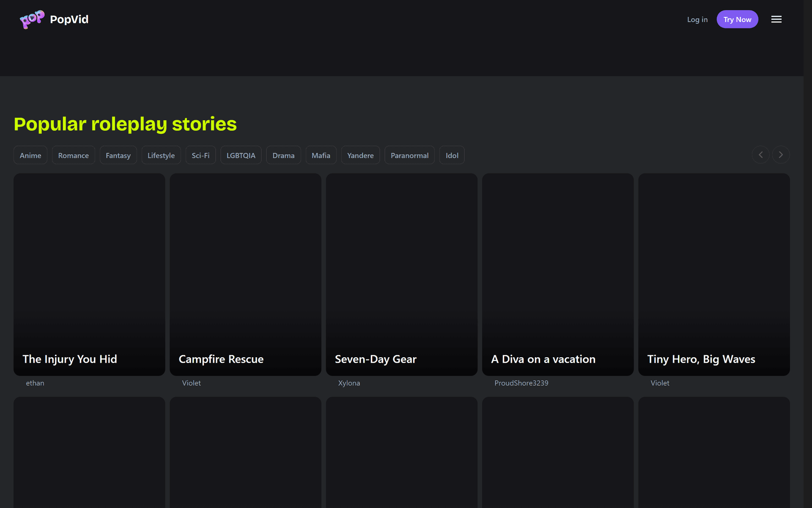The image size is (812, 508).
Task: Go to previous category tags arrow
Action: click(760, 155)
